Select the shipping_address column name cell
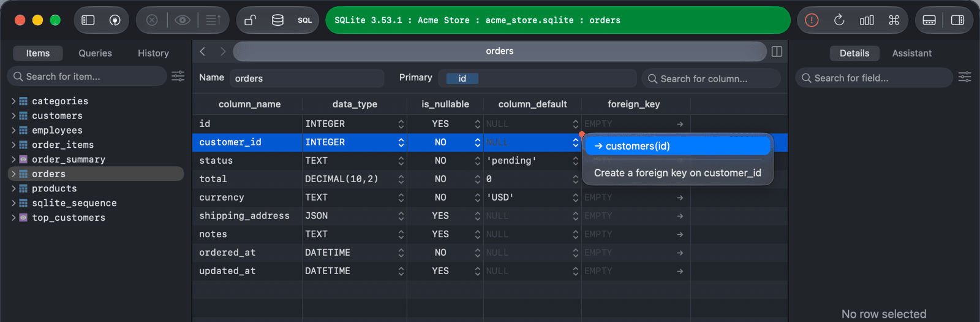The image size is (980, 322). click(x=247, y=216)
